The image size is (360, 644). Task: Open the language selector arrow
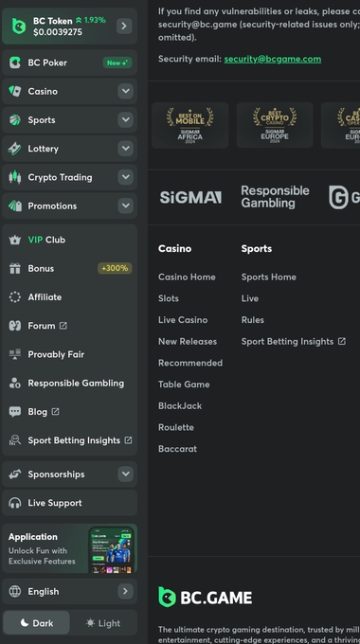(x=125, y=591)
